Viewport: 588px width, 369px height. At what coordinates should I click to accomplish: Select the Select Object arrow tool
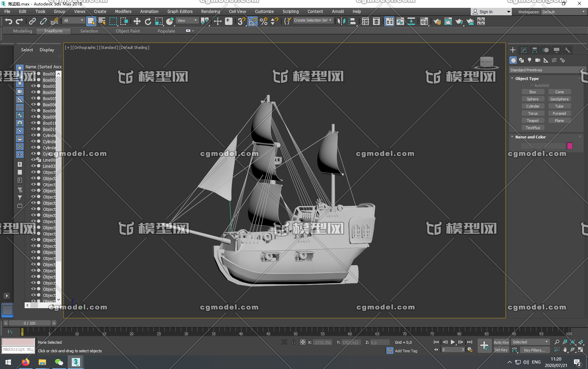point(91,21)
